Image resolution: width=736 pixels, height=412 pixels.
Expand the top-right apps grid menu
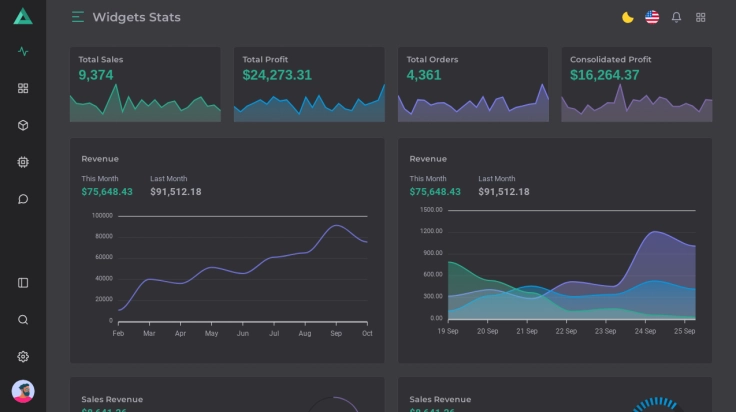pyautogui.click(x=701, y=17)
